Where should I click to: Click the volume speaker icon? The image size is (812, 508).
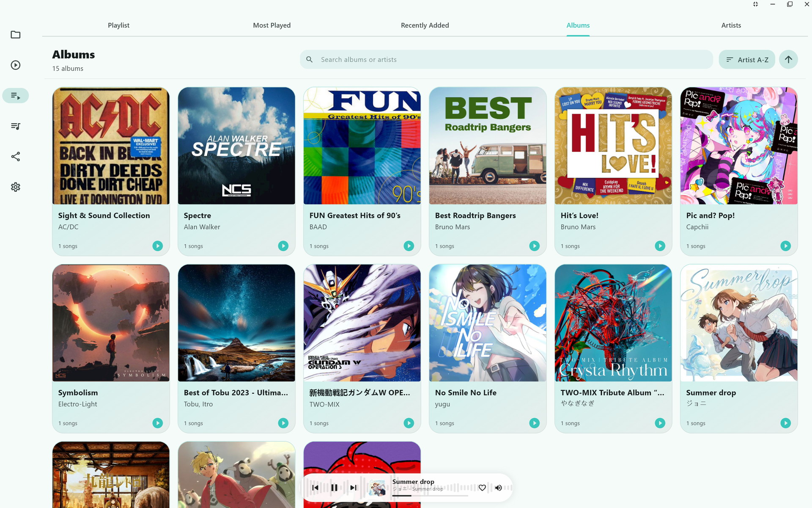coord(499,488)
